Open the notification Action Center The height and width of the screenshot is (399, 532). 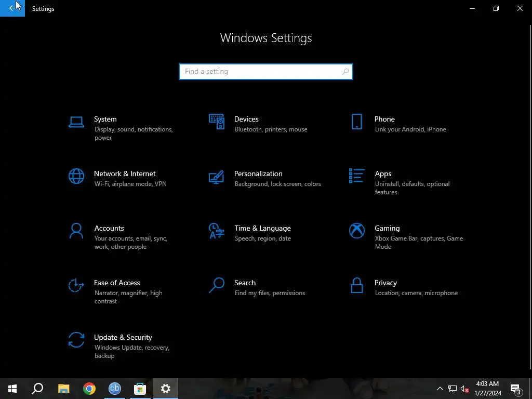[x=516, y=389]
